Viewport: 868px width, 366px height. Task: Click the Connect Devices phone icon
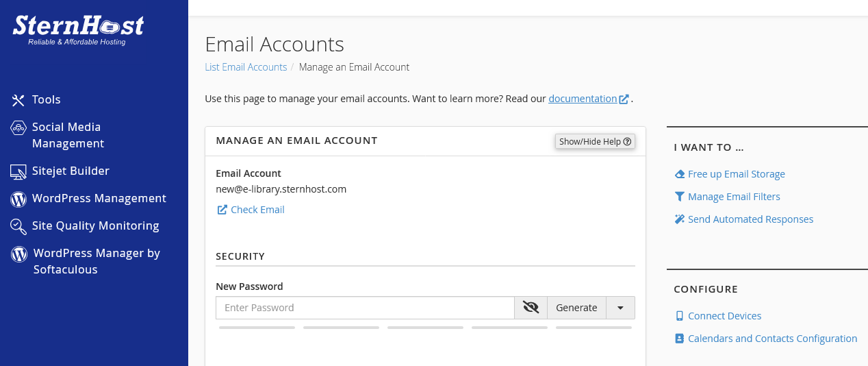pos(679,316)
